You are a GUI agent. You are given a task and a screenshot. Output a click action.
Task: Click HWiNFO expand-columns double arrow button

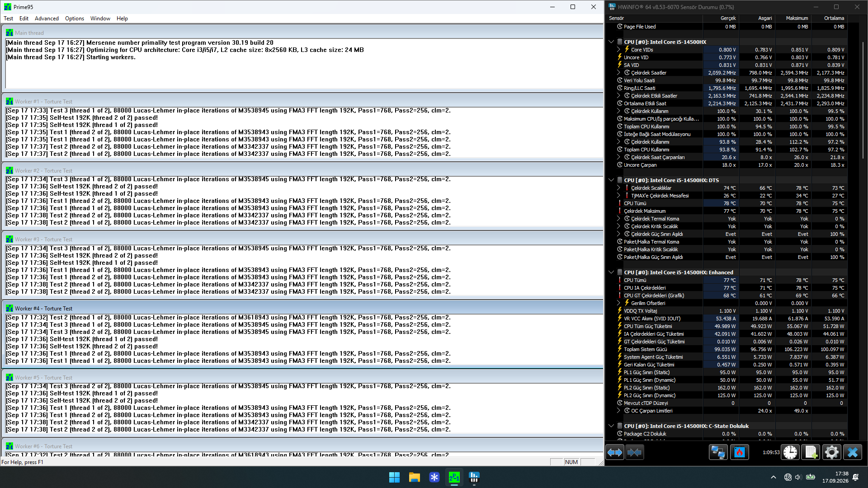click(615, 452)
